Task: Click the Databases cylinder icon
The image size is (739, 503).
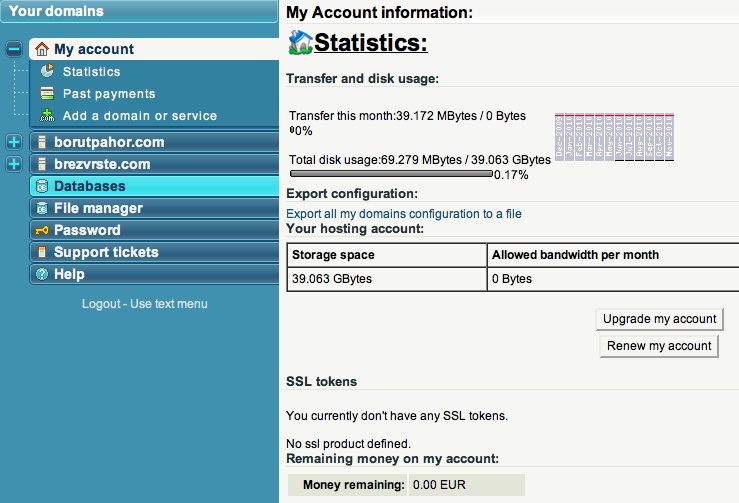Action: click(42, 186)
